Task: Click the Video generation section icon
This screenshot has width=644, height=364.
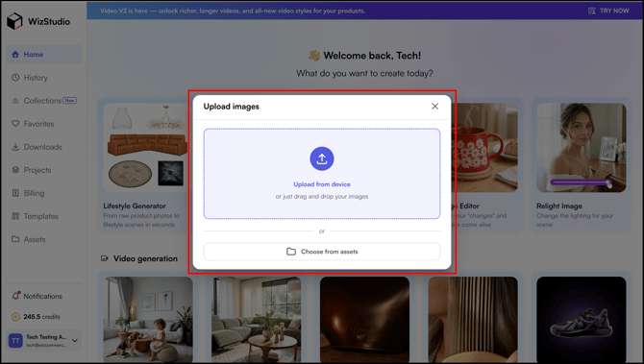Action: click(105, 258)
